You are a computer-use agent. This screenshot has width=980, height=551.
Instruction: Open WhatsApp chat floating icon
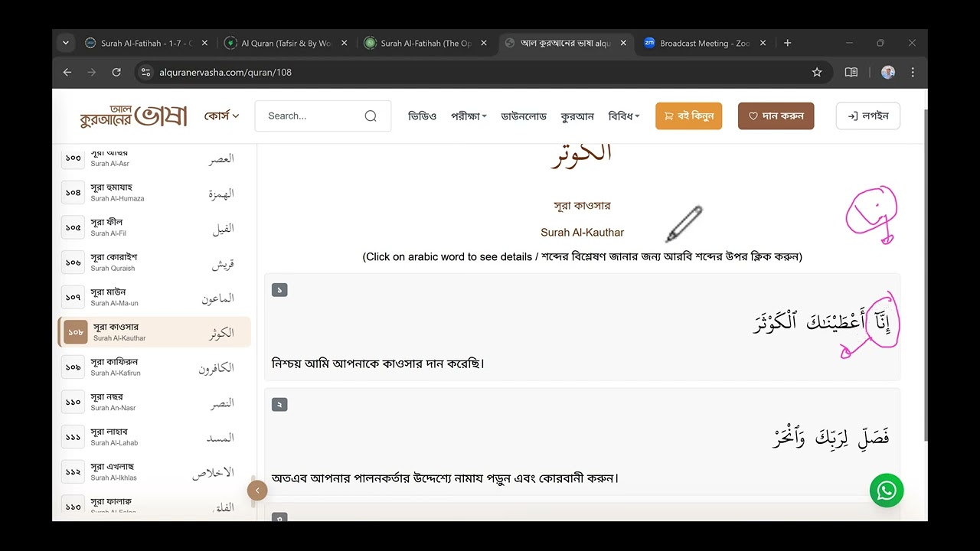(887, 491)
